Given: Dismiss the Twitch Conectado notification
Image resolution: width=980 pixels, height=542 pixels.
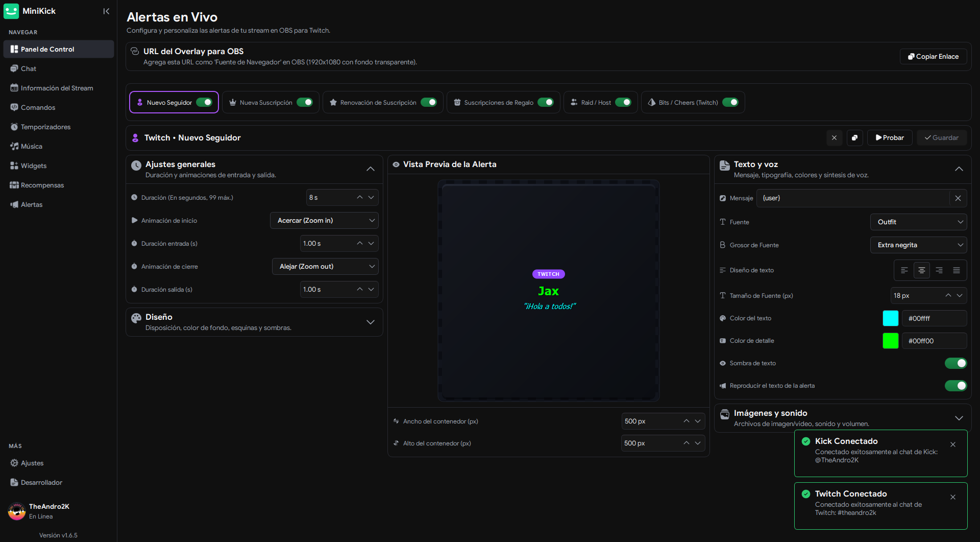Looking at the screenshot, I should (953, 497).
